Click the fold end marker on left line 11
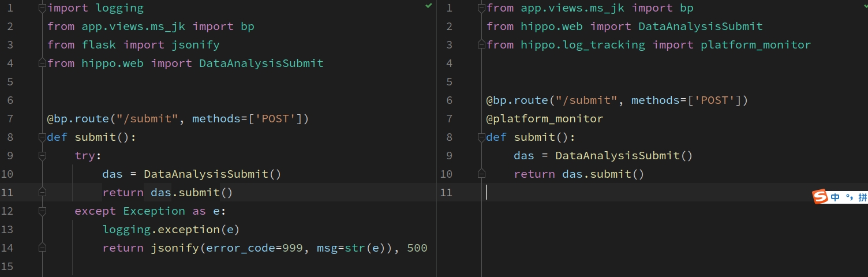 [42, 193]
